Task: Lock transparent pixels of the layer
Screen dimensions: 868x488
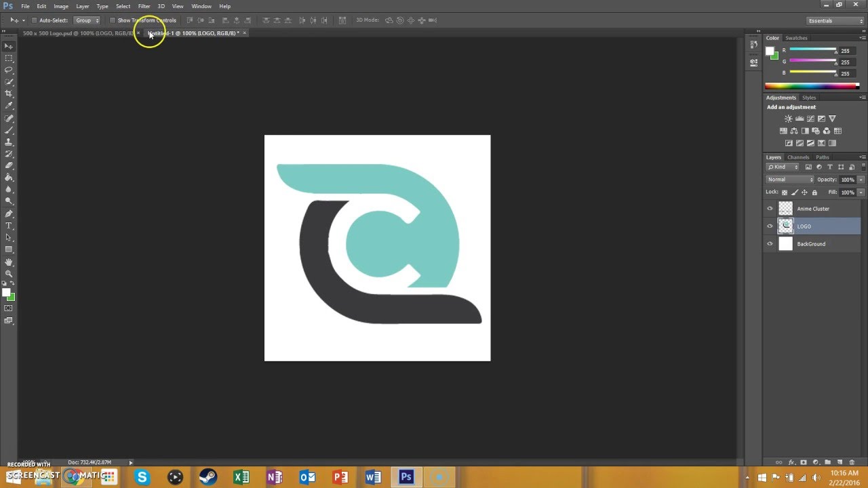Action: (x=785, y=192)
